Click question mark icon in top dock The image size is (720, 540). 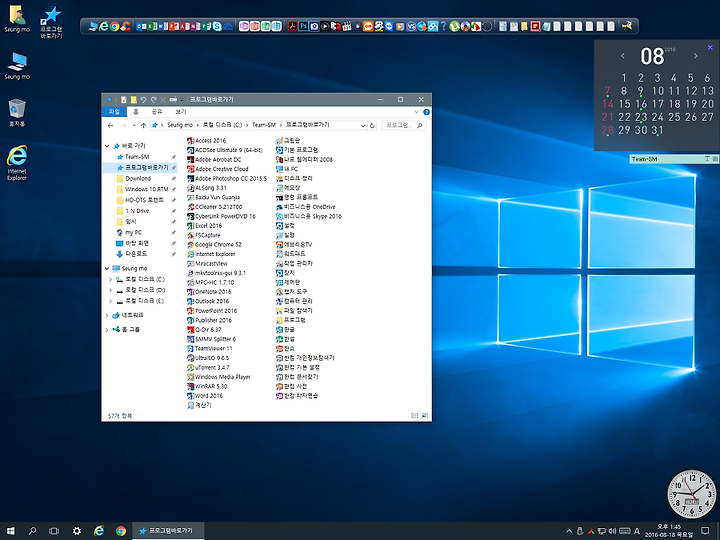click(444, 26)
